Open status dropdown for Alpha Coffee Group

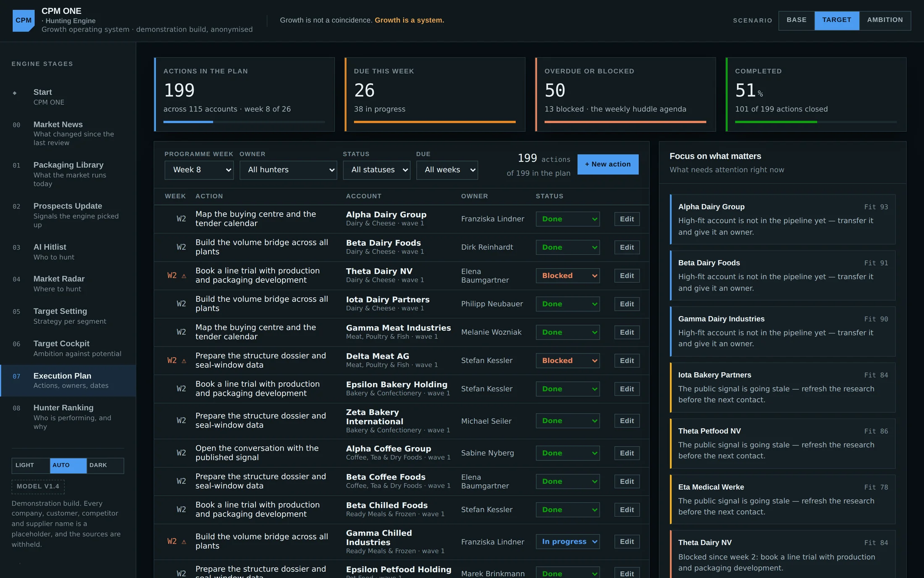click(568, 453)
